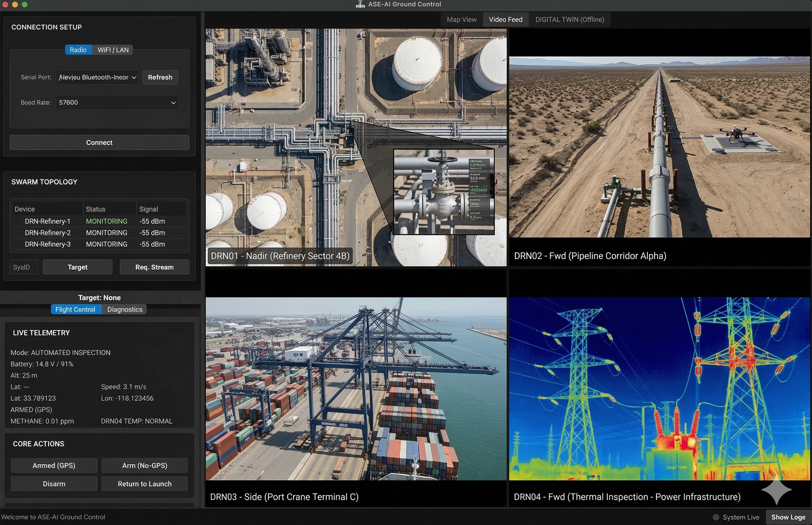Viewport: 812px width, 525px height.
Task: Open the Serial Port dropdown
Action: [x=97, y=77]
